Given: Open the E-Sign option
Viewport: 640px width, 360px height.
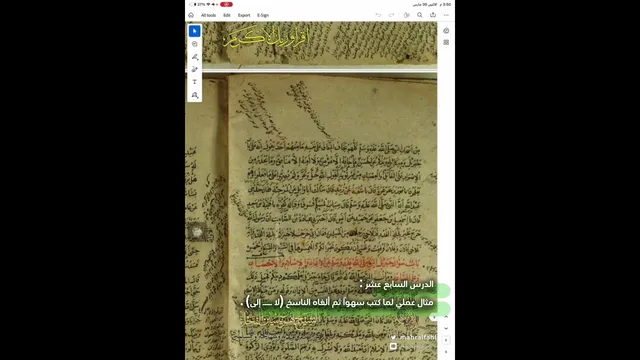Looking at the screenshot, I should coord(263,15).
